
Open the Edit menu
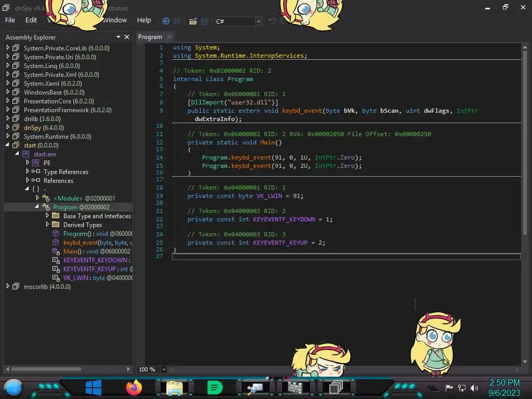[31, 20]
